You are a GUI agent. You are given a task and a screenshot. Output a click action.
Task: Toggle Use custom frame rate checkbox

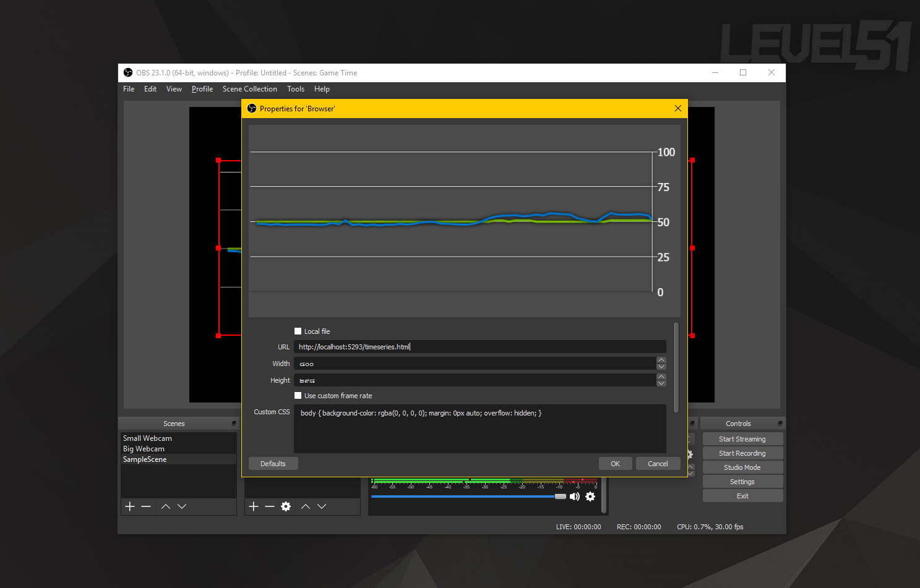(298, 396)
